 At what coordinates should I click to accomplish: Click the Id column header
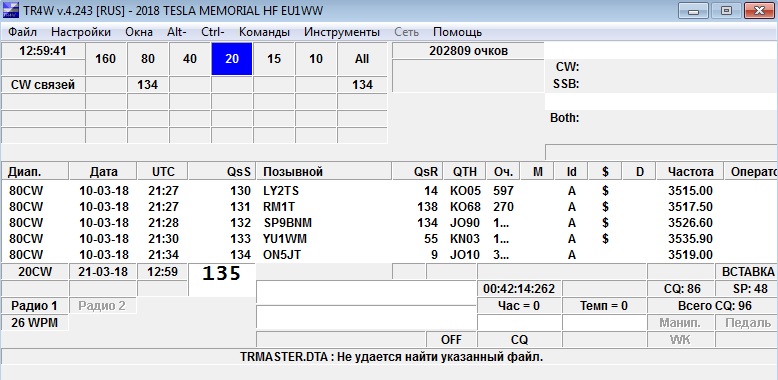pos(572,172)
